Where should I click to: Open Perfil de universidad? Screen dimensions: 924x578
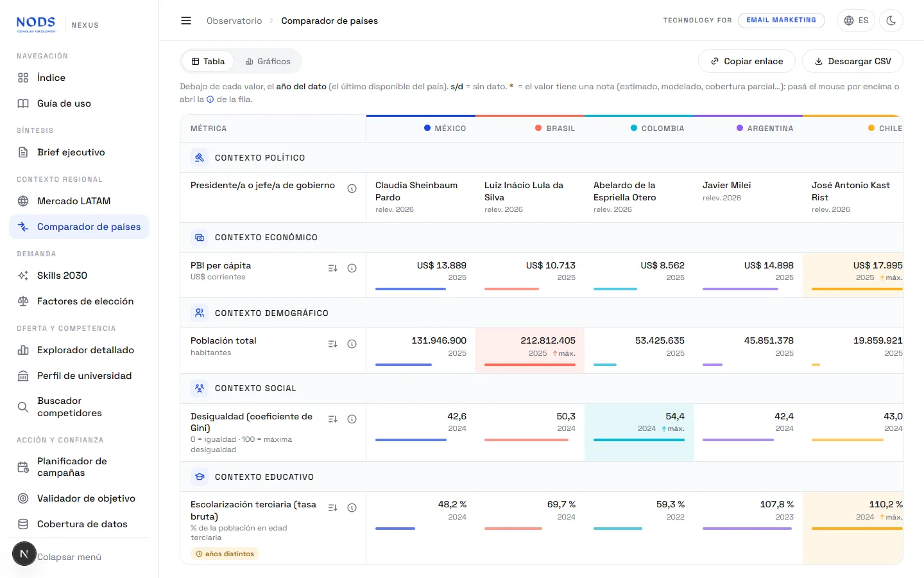[80, 376]
